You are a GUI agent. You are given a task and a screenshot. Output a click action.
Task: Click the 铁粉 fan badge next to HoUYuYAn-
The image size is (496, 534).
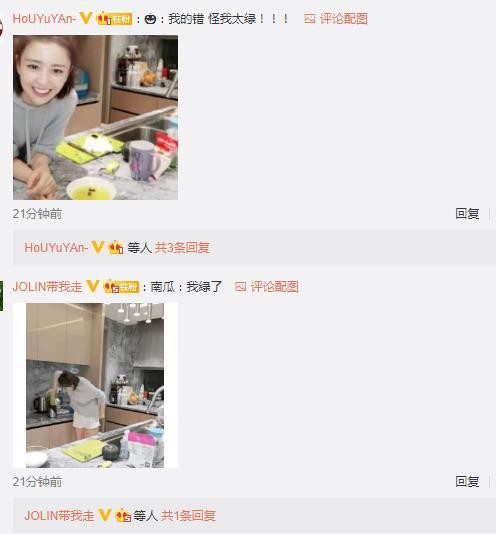tap(114, 18)
